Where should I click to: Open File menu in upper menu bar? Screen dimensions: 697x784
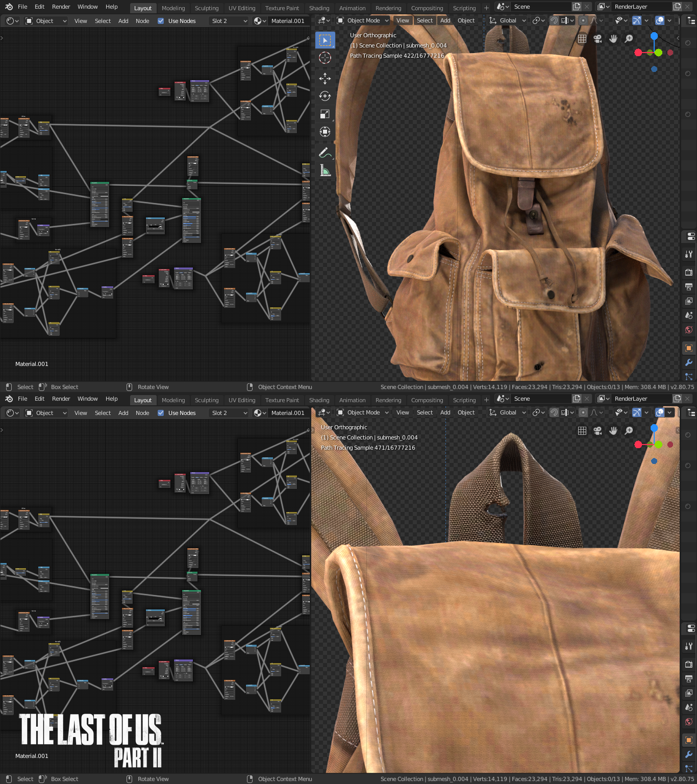22,7
